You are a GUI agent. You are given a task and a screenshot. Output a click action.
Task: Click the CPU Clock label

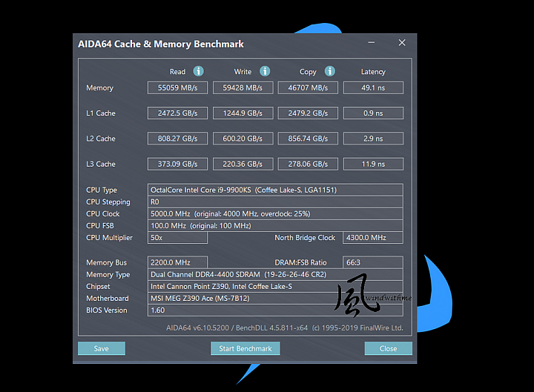(103, 213)
